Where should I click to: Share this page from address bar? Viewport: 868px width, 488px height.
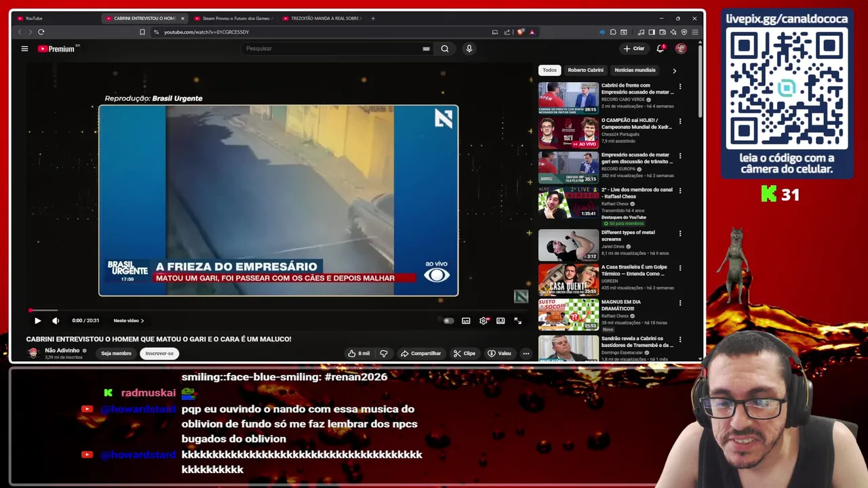(507, 32)
